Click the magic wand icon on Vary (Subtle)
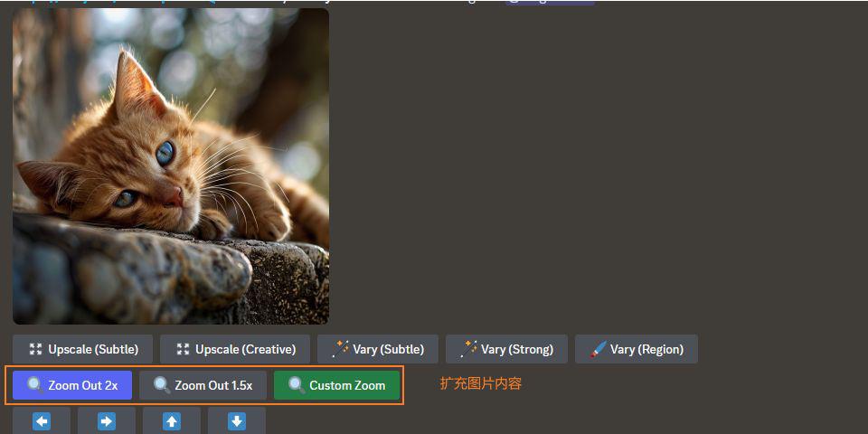 (341, 349)
